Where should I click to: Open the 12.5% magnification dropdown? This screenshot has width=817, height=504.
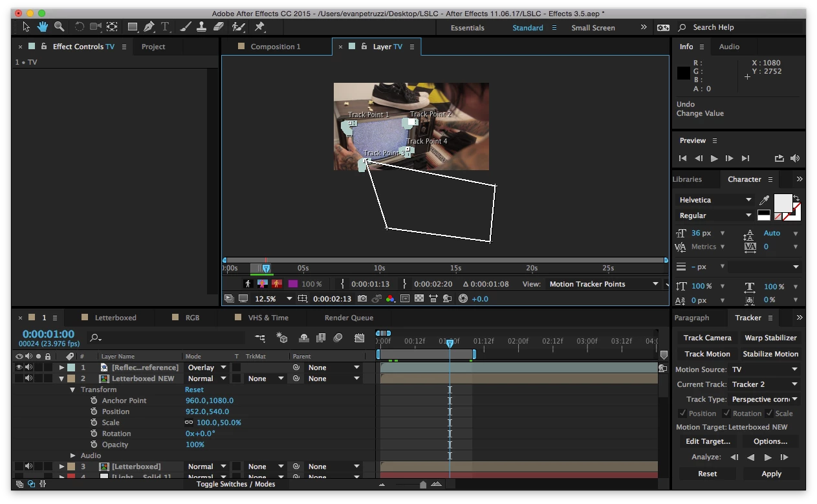coord(274,299)
